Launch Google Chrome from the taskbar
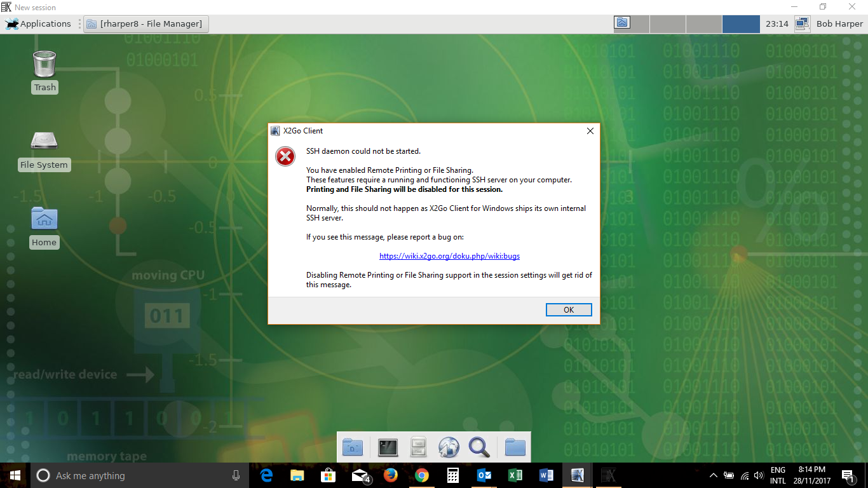This screenshot has height=488, width=868. [422, 475]
